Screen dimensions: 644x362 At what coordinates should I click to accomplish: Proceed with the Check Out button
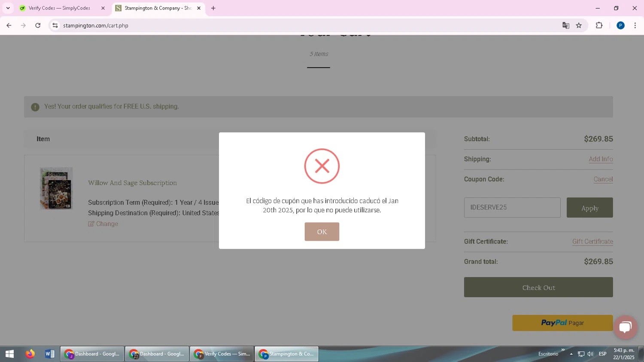(538, 287)
